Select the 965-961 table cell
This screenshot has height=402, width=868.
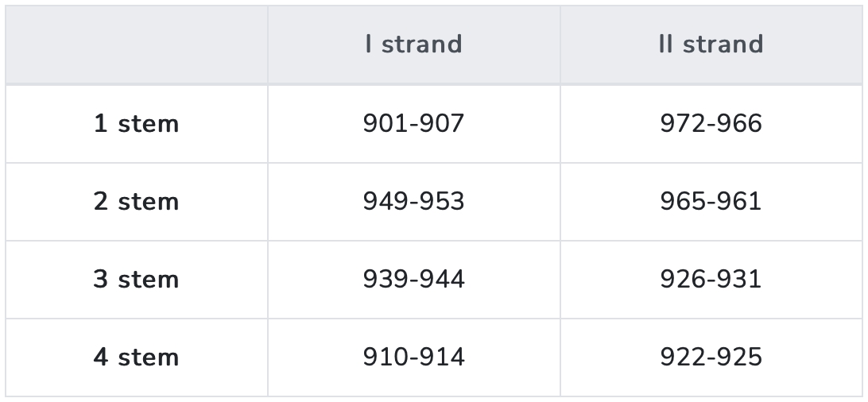(x=711, y=202)
